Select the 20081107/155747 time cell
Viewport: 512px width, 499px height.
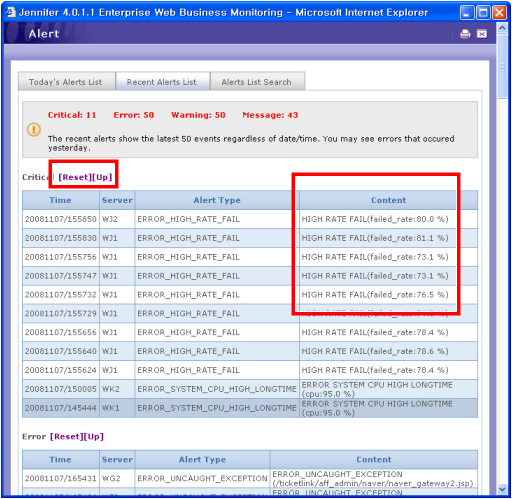coord(61,276)
